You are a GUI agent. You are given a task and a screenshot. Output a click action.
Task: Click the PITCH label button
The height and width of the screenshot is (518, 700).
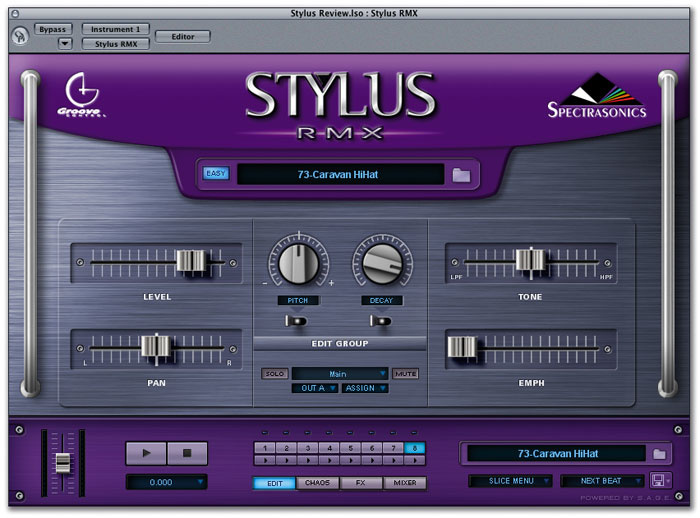point(298,301)
